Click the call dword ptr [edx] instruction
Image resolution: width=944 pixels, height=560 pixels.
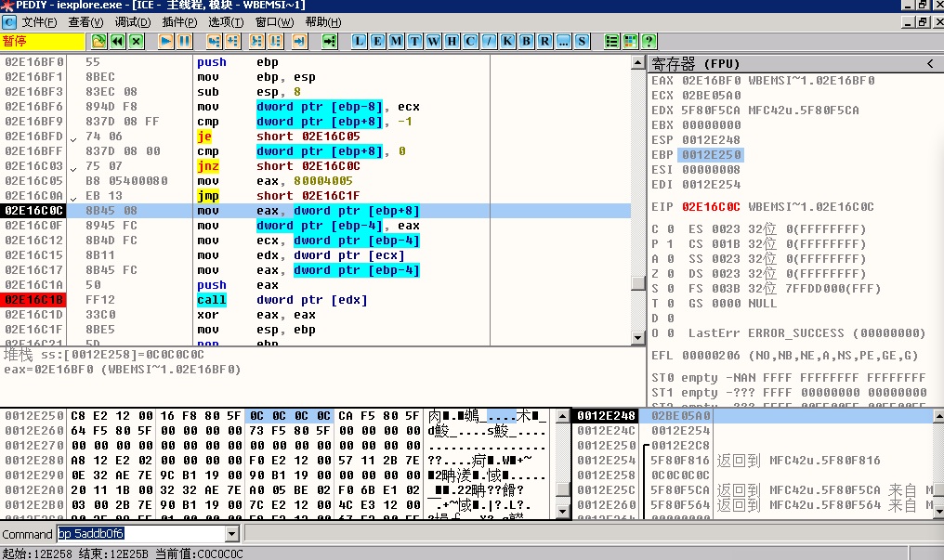click(x=282, y=300)
